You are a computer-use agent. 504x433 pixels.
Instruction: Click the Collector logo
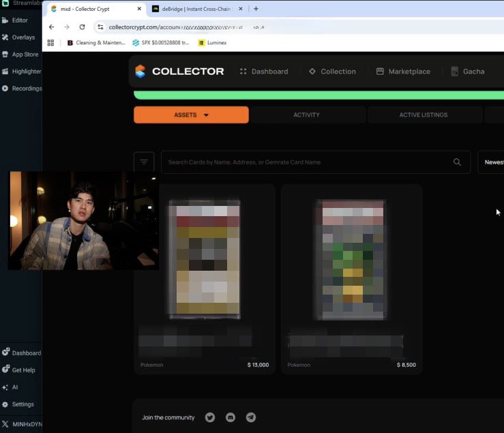179,72
